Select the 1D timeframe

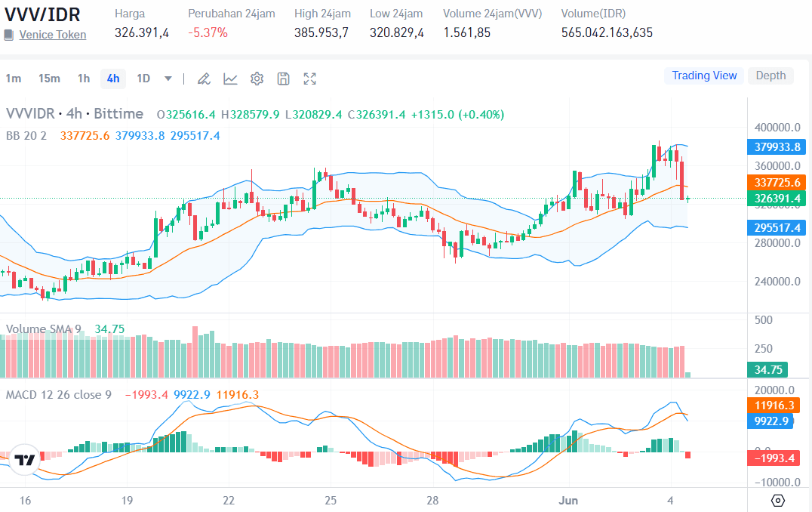coord(143,79)
